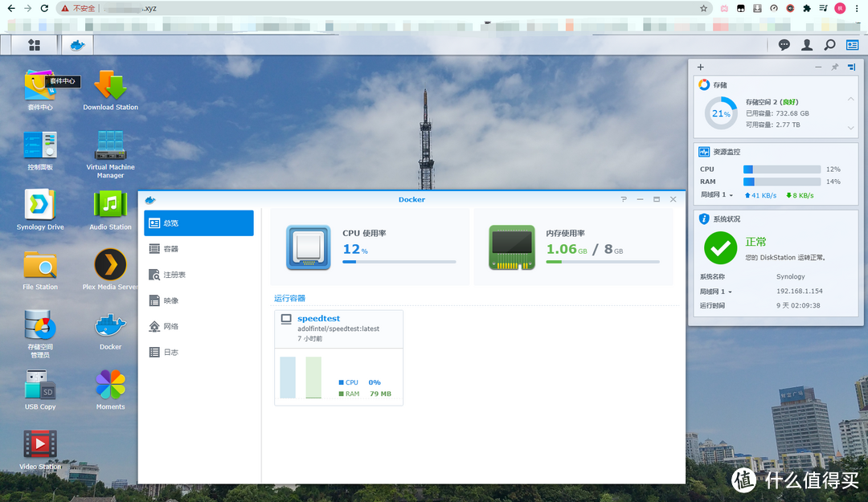Launch Download Station from the desktop
The width and height of the screenshot is (868, 502).
coord(110,90)
